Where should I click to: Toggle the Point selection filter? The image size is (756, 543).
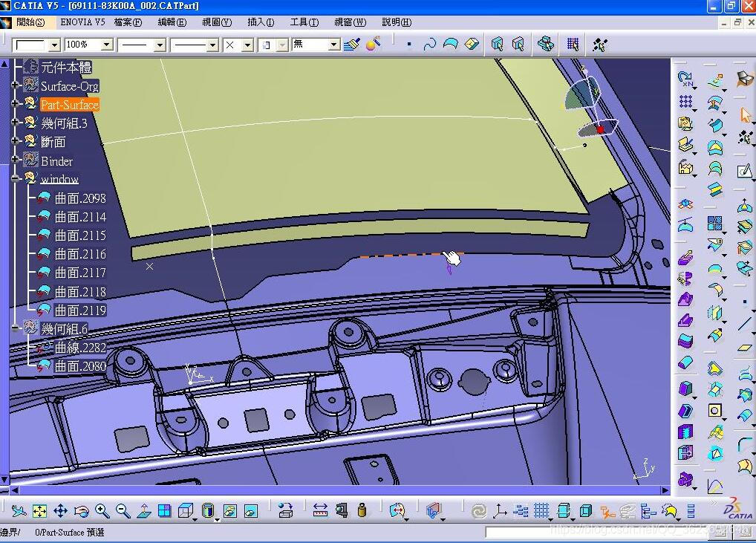409,45
